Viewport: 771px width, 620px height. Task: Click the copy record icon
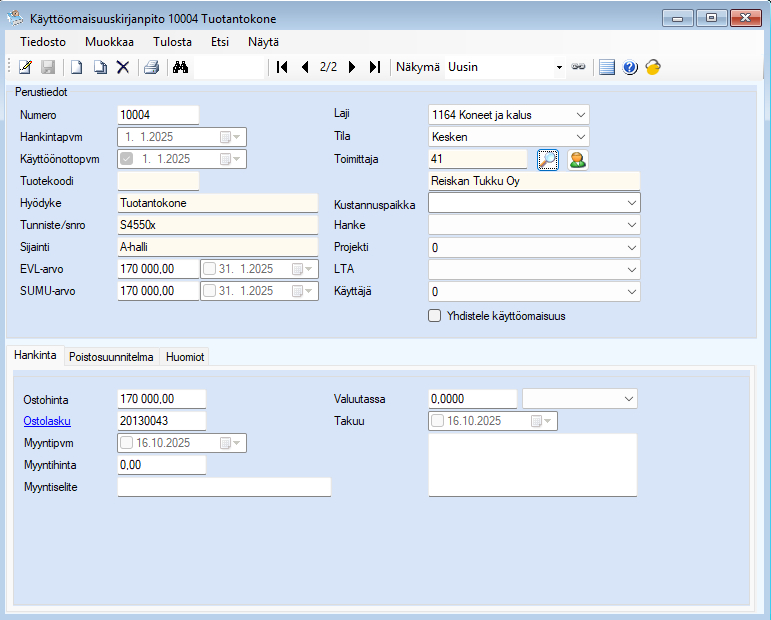coord(100,67)
